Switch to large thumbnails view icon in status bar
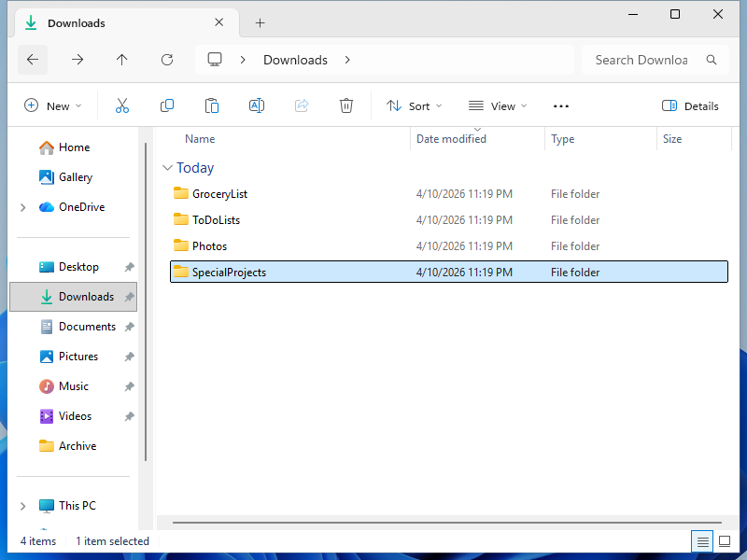 (725, 541)
